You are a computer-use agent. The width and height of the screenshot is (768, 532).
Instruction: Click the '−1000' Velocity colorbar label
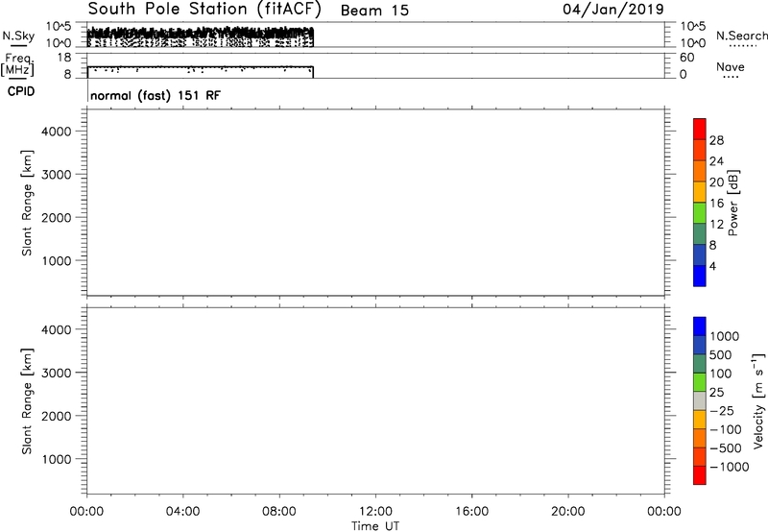(730, 467)
